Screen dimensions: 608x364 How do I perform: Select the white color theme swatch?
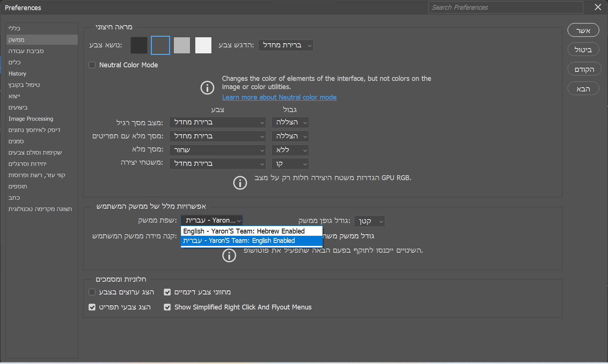[203, 45]
